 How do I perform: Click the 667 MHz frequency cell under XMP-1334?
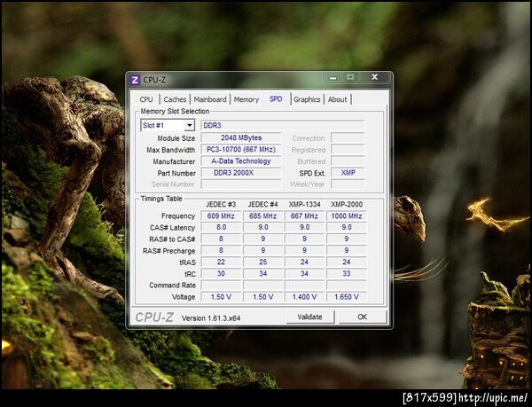pyautogui.click(x=305, y=216)
